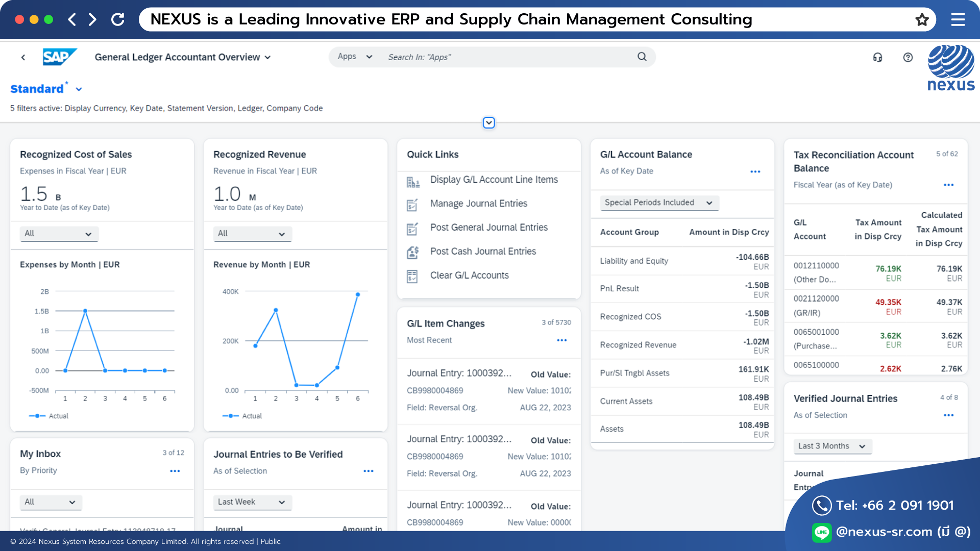Click the Actual legend in Expenses chart

click(x=49, y=416)
